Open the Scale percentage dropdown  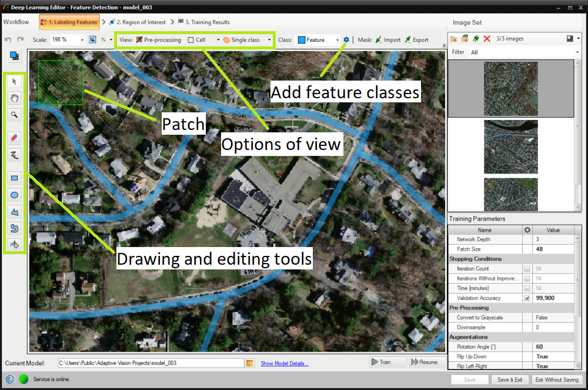coord(81,40)
